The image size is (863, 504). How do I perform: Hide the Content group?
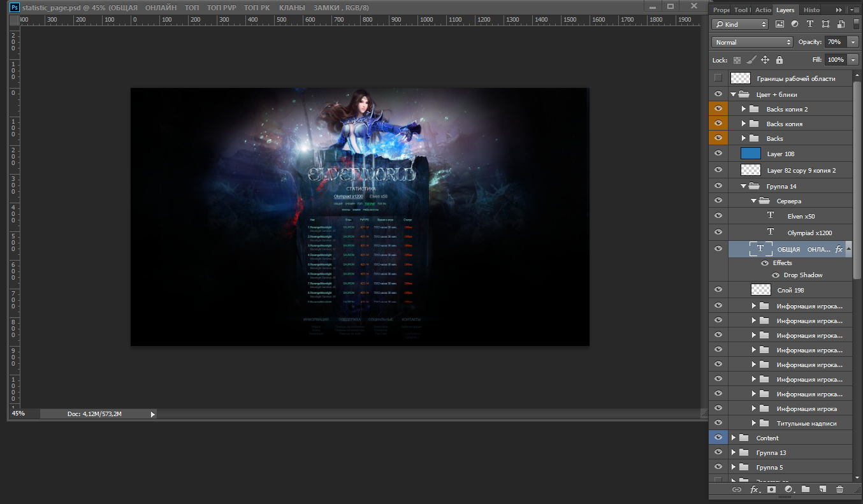(x=718, y=438)
